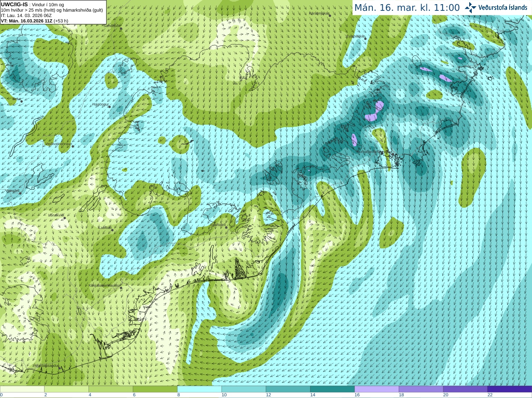Image resolution: width=532 pixels, height=398 pixels.
Task: Pick the 10–12 m/s light teal swatch
Action: (x=244, y=389)
